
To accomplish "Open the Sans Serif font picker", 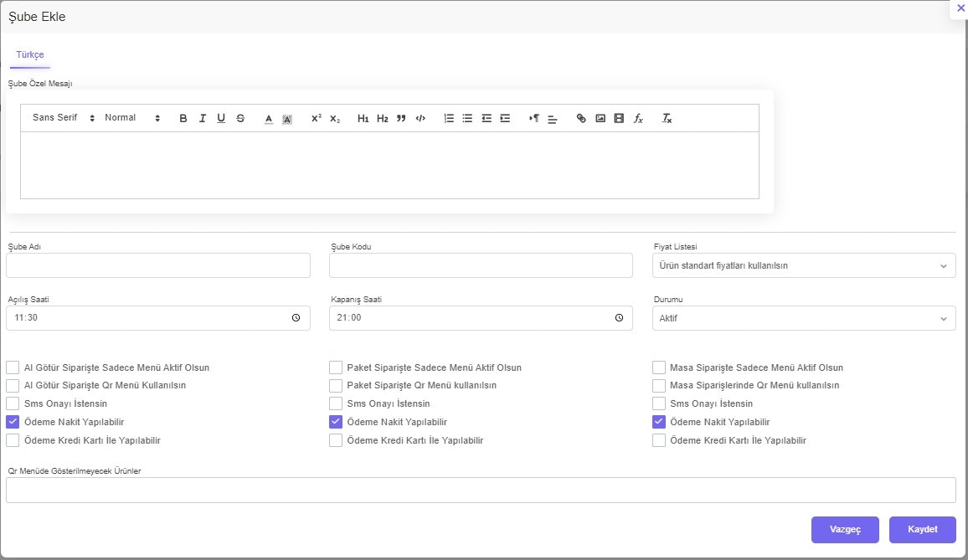I will pyautogui.click(x=64, y=118).
